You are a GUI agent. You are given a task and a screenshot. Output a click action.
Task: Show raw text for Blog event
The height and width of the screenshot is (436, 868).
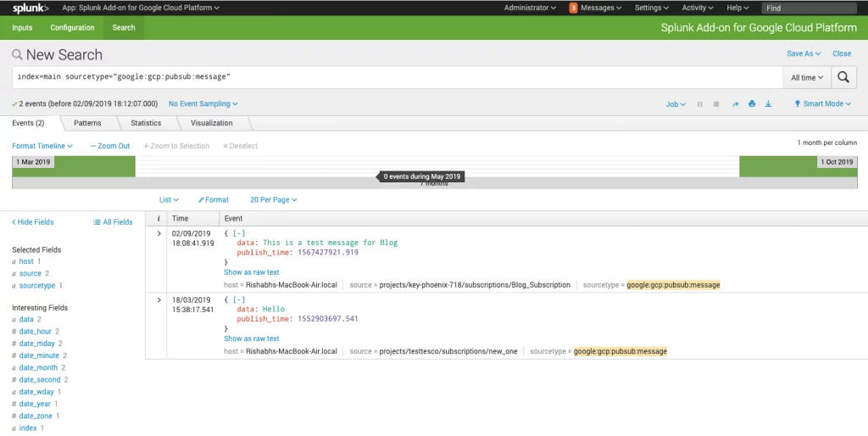pyautogui.click(x=251, y=272)
